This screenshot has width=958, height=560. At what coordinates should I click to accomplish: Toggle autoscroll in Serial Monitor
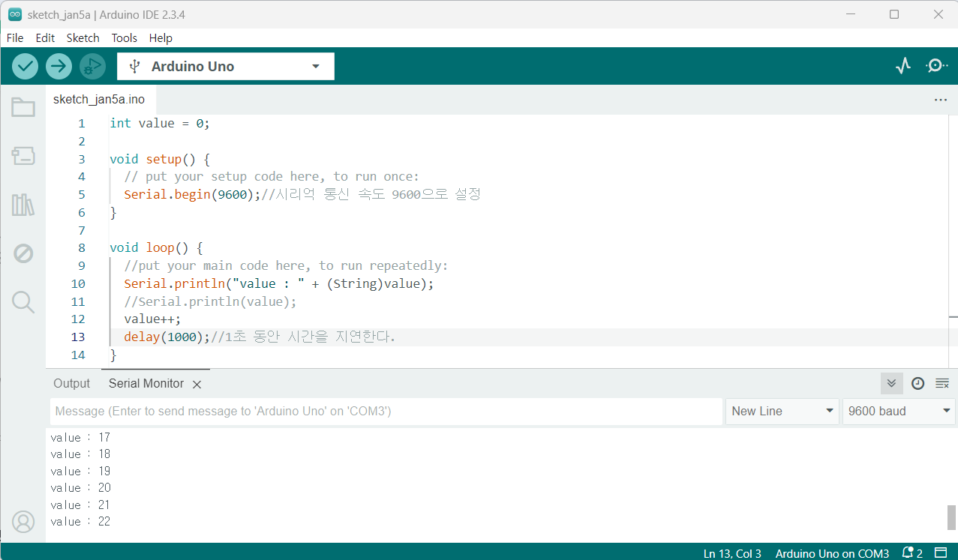click(x=891, y=383)
